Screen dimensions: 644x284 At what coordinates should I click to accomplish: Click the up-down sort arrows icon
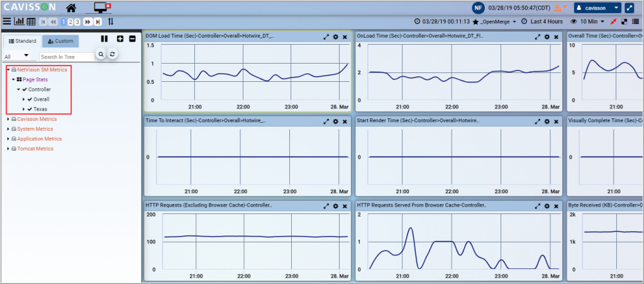tap(111, 21)
